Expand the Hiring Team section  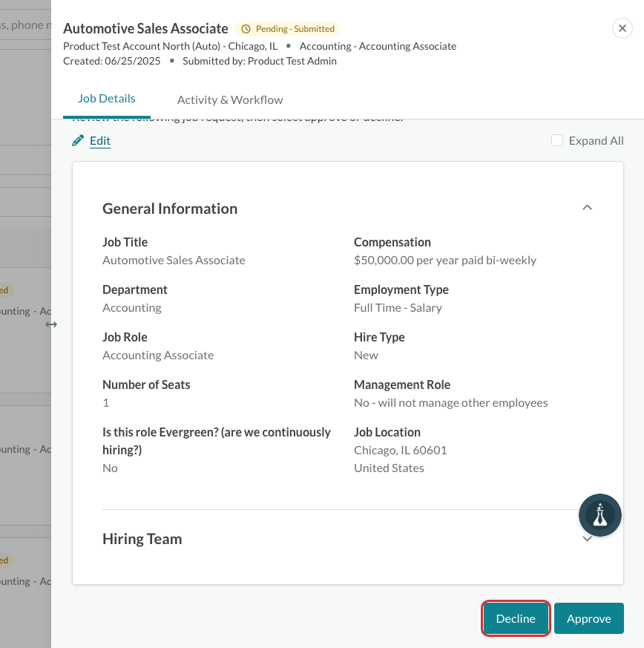coord(587,538)
